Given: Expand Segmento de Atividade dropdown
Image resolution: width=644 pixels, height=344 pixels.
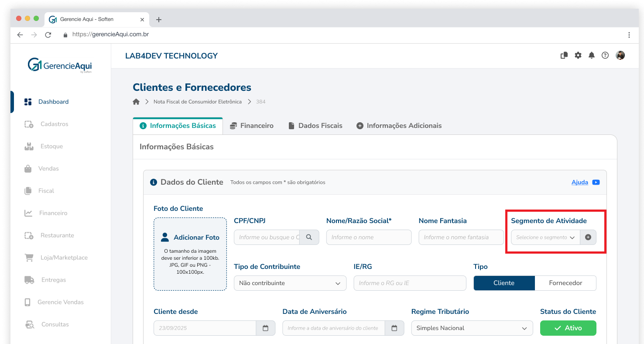Looking at the screenshot, I should [x=545, y=237].
